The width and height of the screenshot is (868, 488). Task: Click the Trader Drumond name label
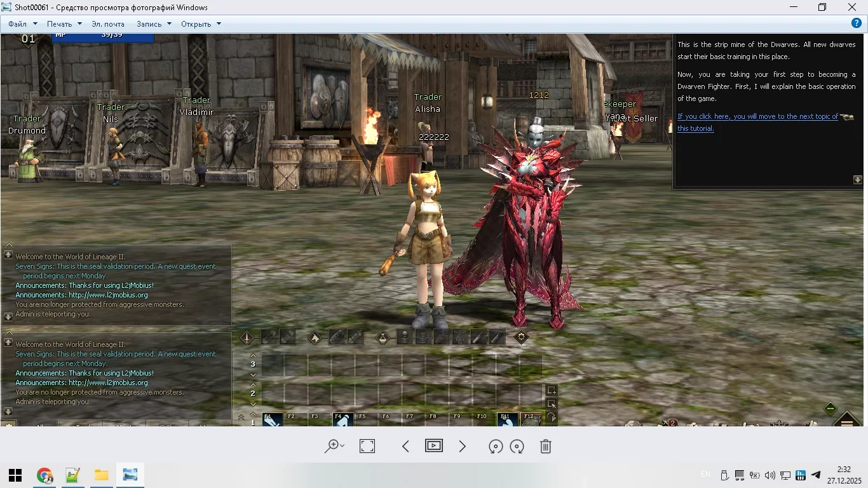(27, 125)
